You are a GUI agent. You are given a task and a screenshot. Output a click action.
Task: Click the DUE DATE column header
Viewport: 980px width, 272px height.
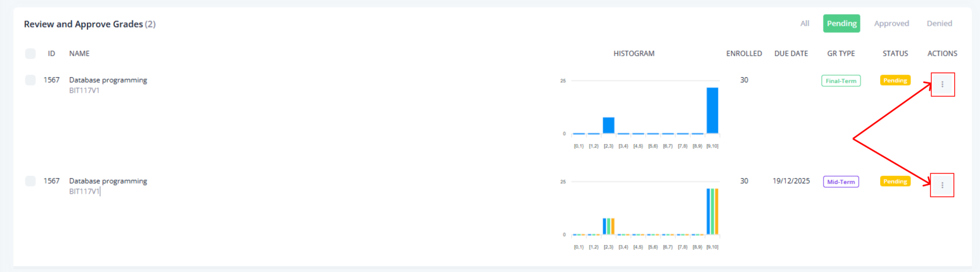coord(790,54)
